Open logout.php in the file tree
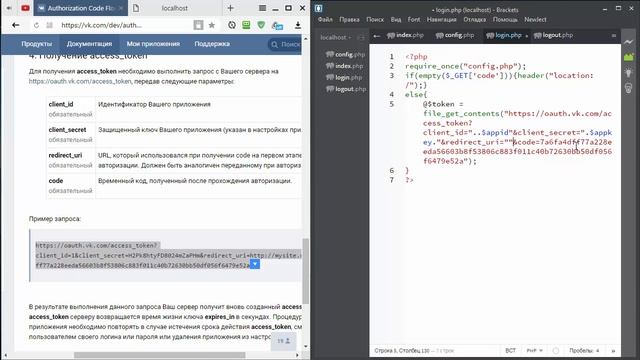The image size is (640, 360). [347, 89]
